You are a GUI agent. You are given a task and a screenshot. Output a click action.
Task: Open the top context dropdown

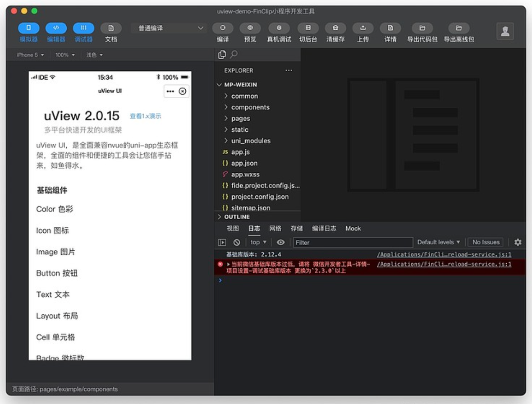(x=258, y=242)
